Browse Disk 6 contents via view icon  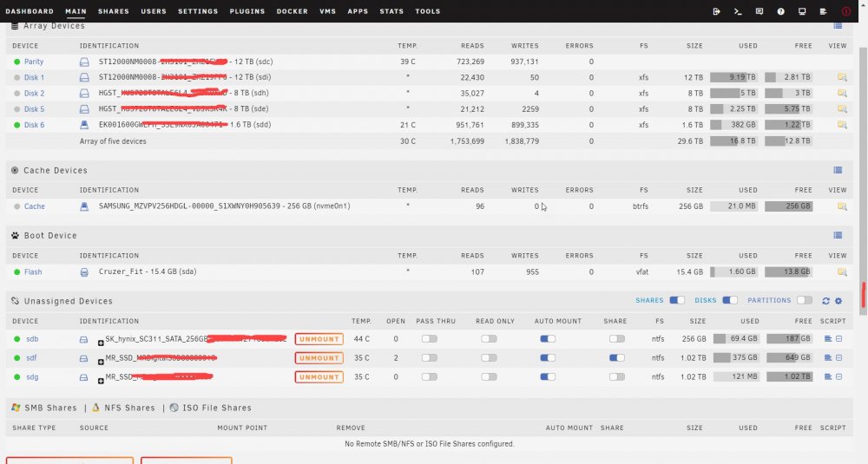842,125
